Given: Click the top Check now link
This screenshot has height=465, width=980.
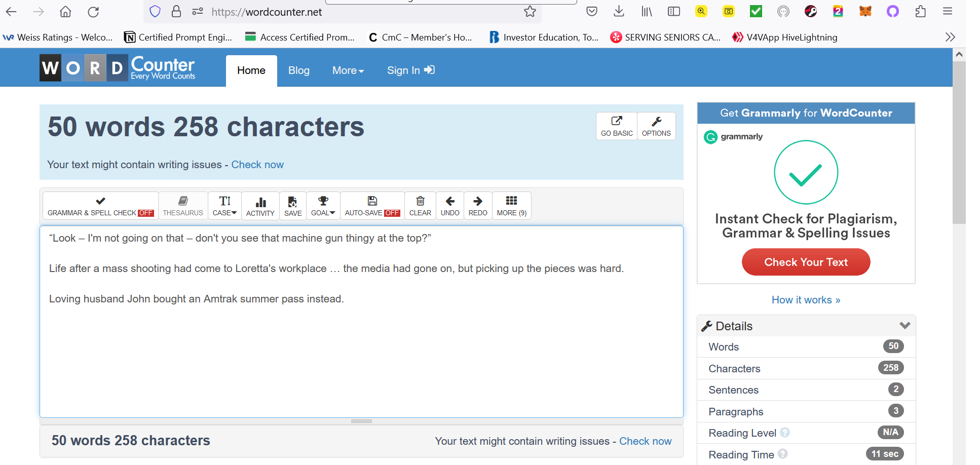Looking at the screenshot, I should [x=257, y=165].
